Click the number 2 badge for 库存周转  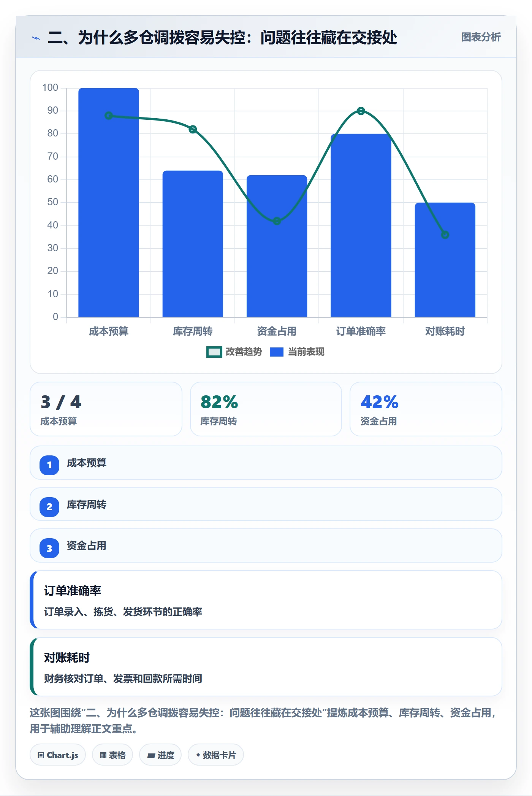(x=49, y=507)
